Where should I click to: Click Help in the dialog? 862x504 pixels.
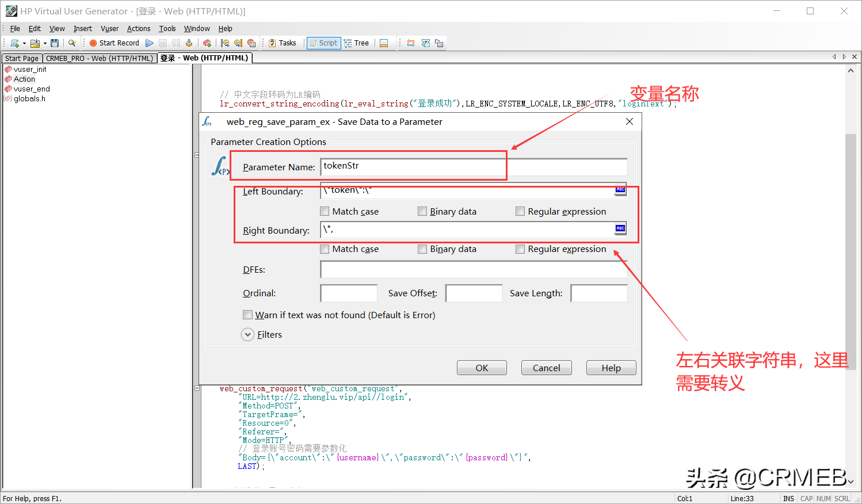pyautogui.click(x=611, y=368)
